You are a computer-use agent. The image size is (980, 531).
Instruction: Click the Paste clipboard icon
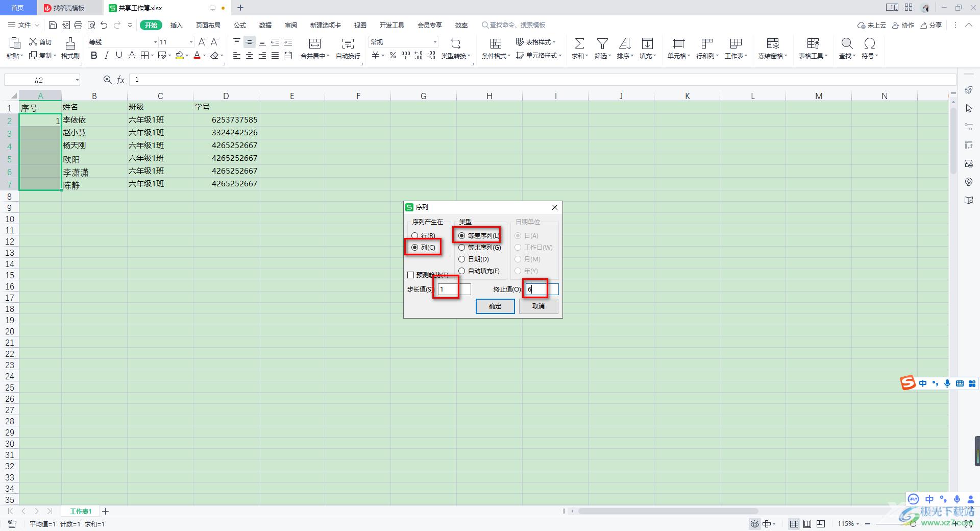(15, 43)
